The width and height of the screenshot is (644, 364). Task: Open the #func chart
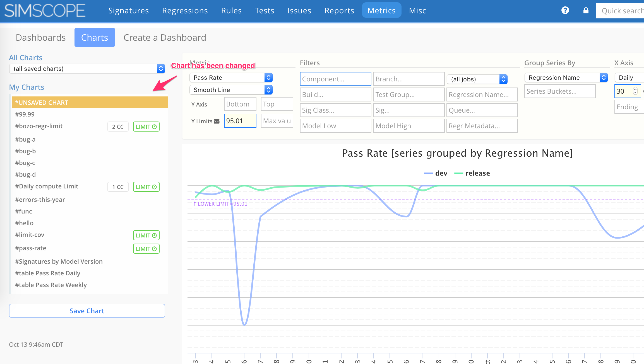tap(23, 211)
